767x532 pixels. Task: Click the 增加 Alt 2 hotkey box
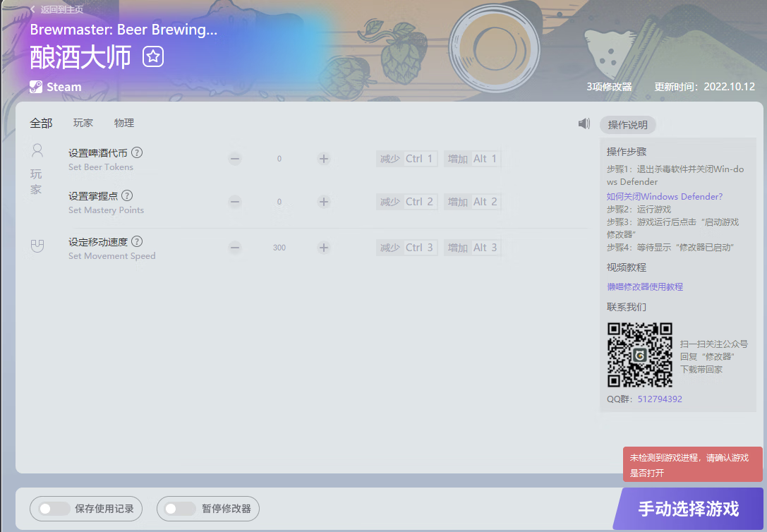coord(473,202)
